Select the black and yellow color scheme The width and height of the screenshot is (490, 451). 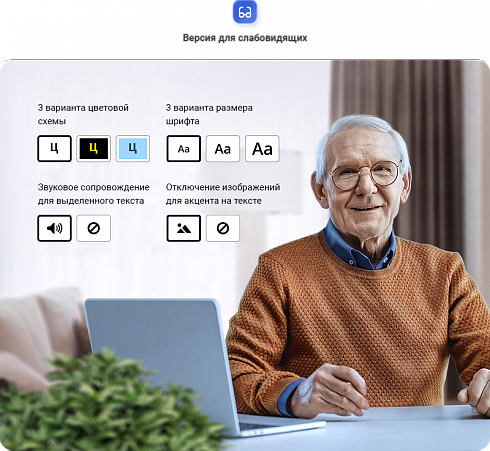point(94,148)
